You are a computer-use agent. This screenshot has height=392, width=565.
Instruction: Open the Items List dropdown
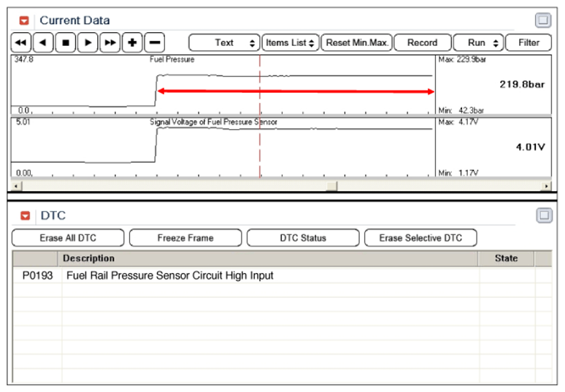290,43
